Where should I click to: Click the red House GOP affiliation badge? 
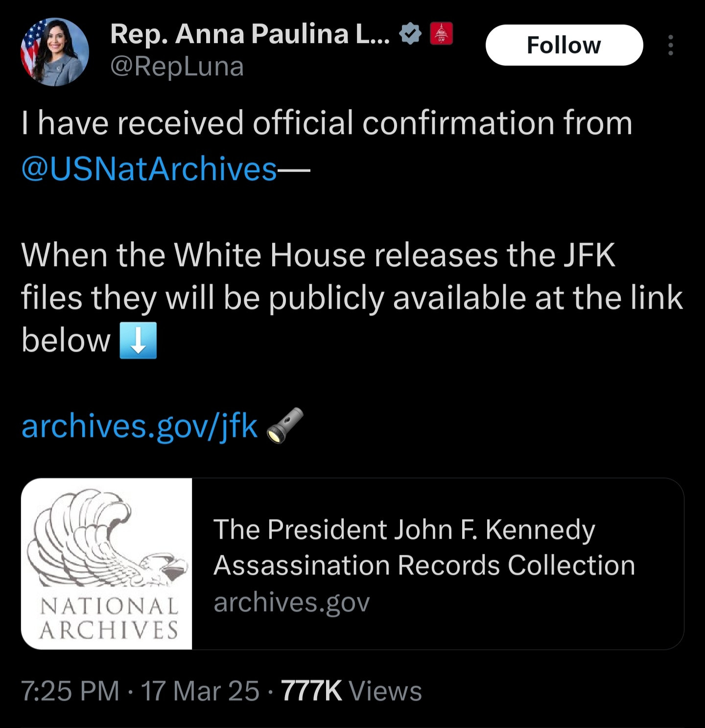[441, 34]
